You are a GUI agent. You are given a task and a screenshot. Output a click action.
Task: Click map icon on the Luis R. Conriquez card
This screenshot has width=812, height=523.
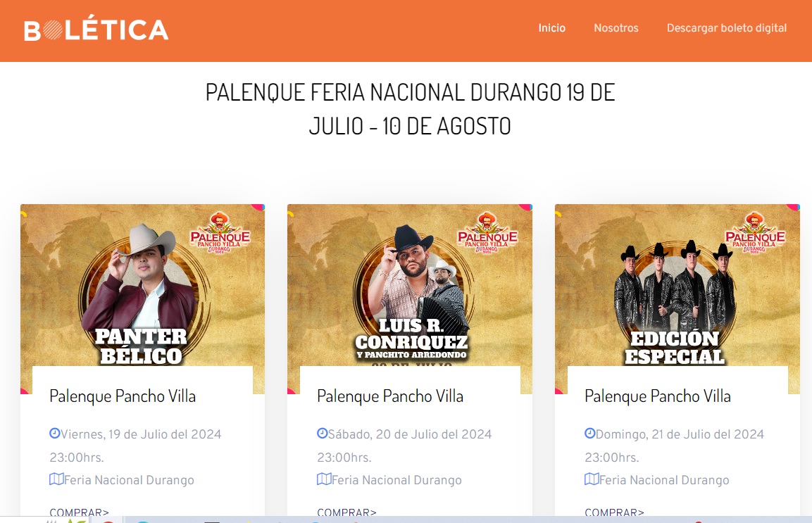324,479
